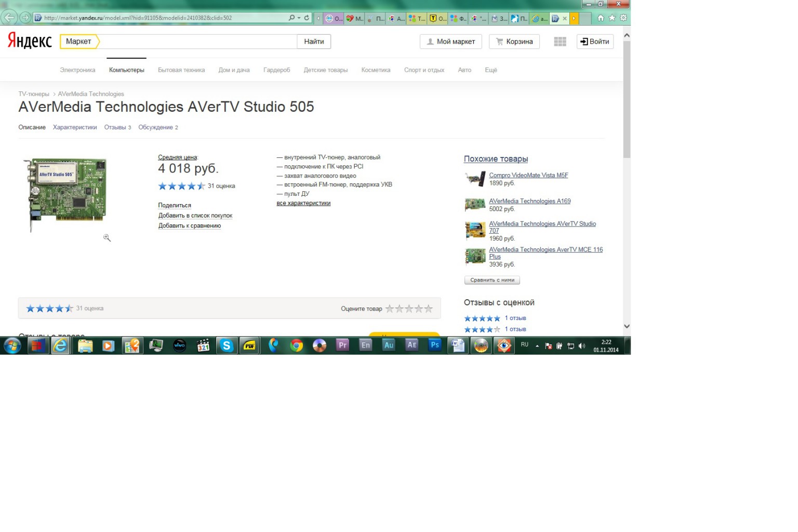798x532 pixels.
Task: Open the Корзина shopping cart
Action: pyautogui.click(x=514, y=42)
